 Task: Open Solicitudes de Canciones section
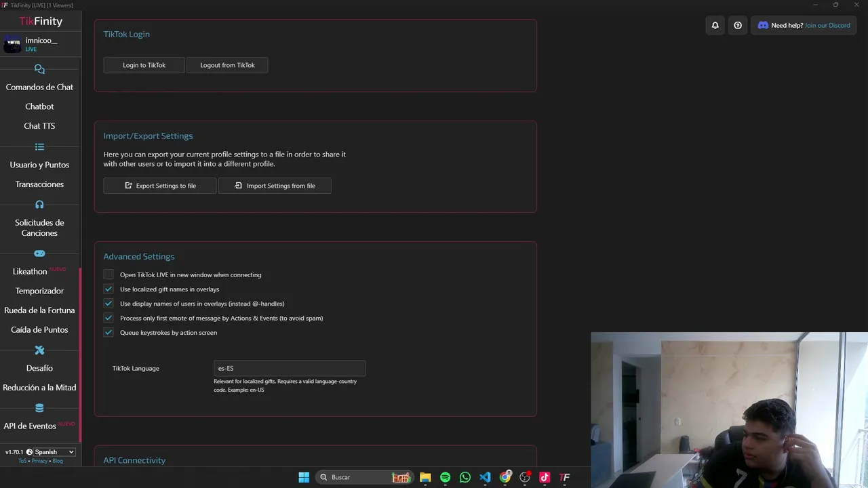click(39, 228)
